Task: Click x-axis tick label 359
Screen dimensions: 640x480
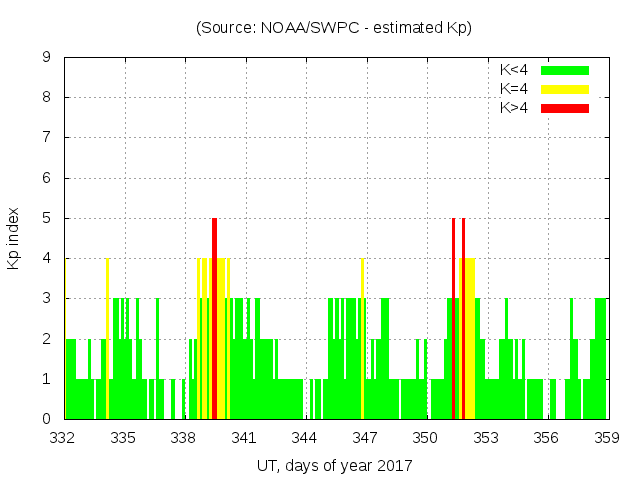Action: (x=606, y=437)
